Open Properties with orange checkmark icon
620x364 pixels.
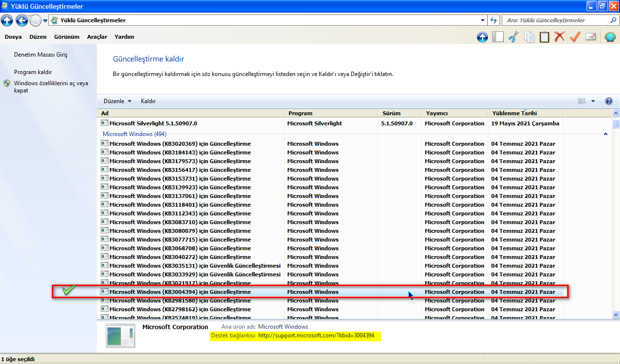tap(575, 37)
